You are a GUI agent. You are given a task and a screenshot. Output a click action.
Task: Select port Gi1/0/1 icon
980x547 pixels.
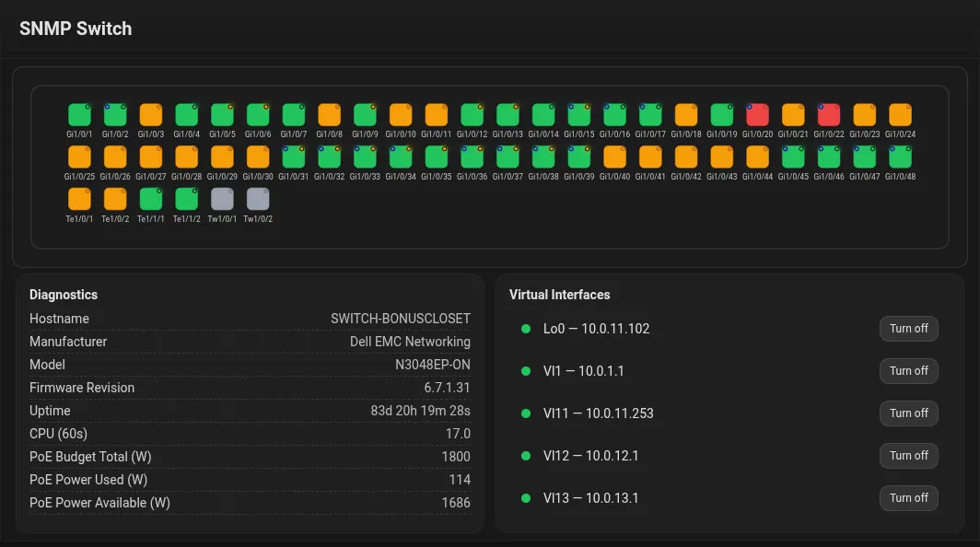click(79, 115)
